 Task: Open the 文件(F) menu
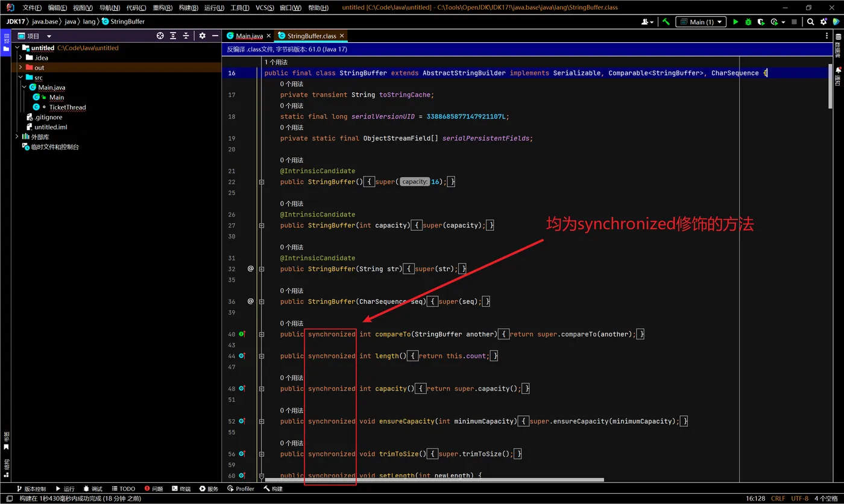(32, 7)
